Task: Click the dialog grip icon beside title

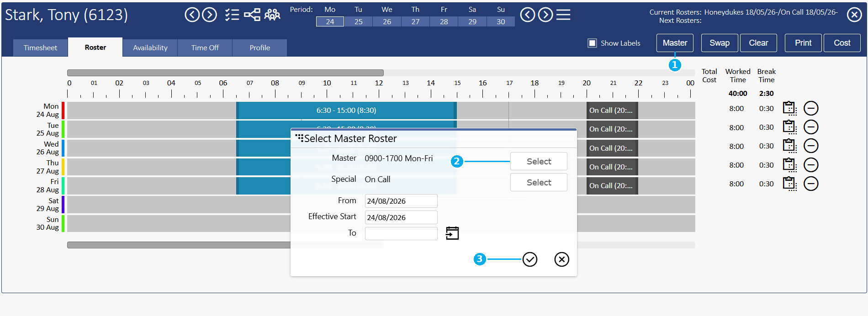Action: pos(299,138)
